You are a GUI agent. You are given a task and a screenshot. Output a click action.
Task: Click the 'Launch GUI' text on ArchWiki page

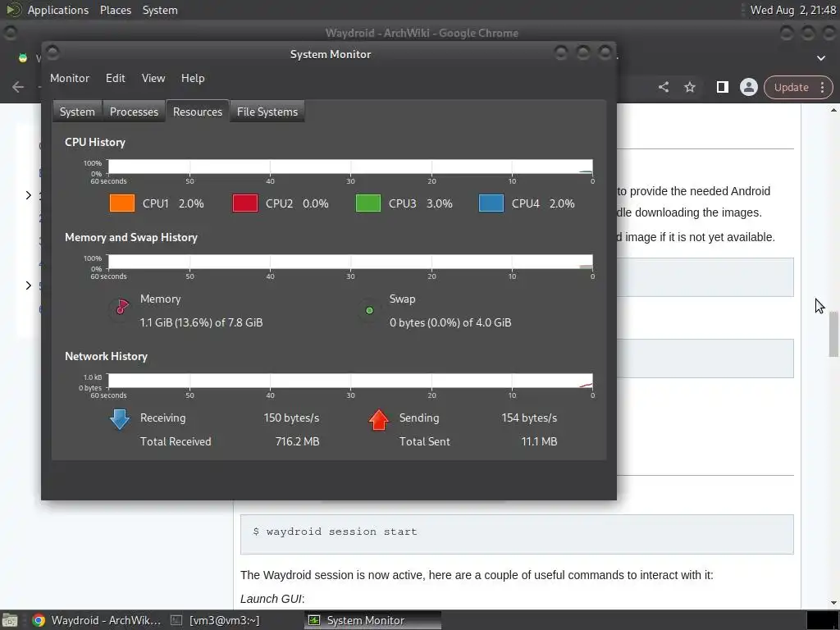pos(271,599)
